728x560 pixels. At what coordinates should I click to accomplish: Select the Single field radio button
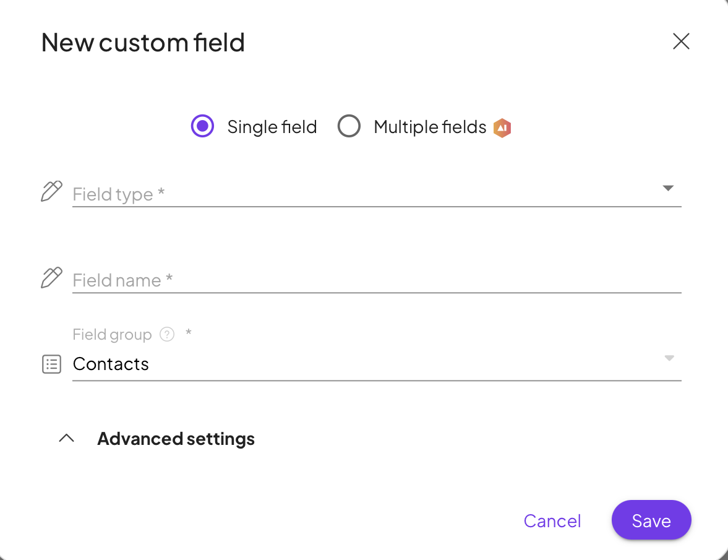[202, 126]
